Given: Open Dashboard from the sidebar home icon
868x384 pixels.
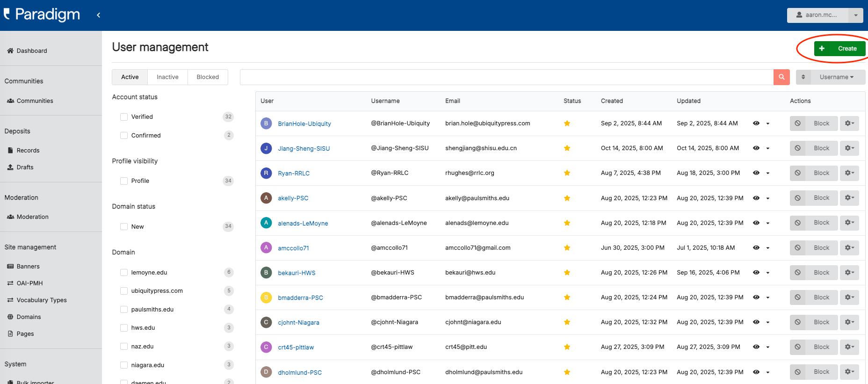Looking at the screenshot, I should (x=10, y=51).
